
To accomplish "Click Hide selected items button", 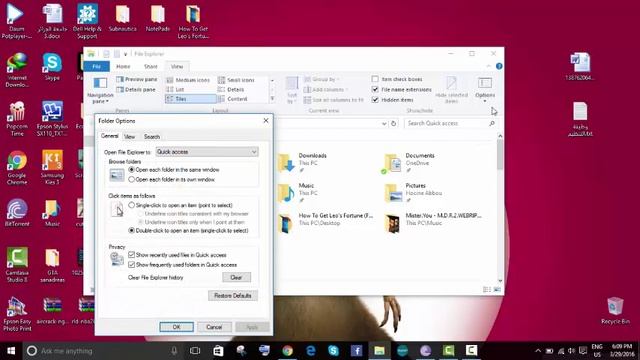I will (451, 90).
